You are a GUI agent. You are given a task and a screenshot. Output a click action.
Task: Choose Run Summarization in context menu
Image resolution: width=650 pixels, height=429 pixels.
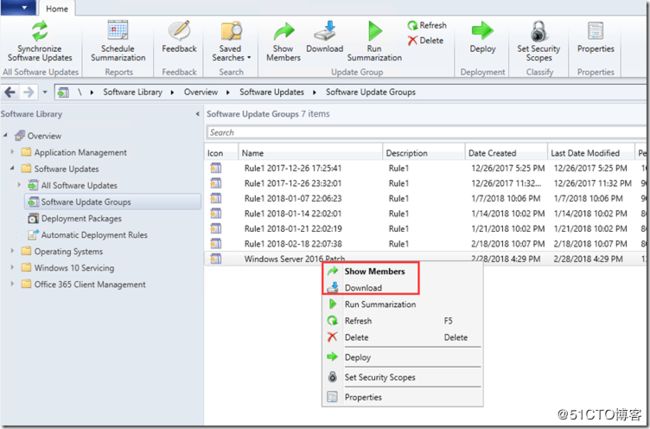pos(402,304)
